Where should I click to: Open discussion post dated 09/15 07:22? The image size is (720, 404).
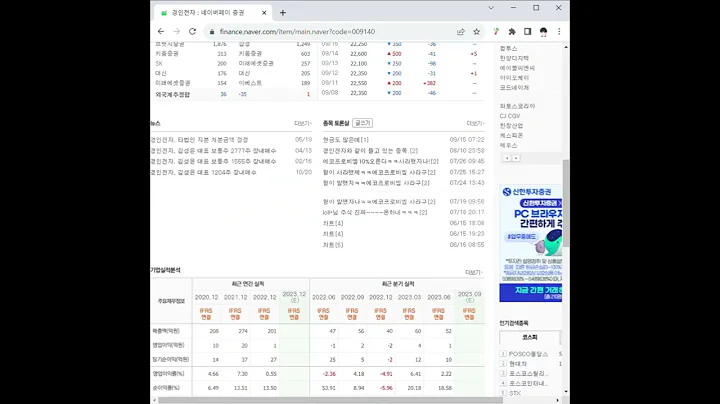point(345,140)
